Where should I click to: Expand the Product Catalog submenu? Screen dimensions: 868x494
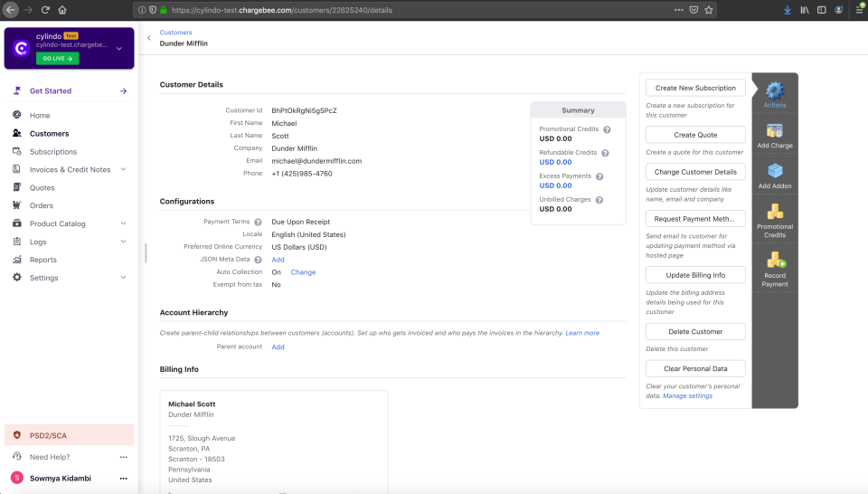124,223
